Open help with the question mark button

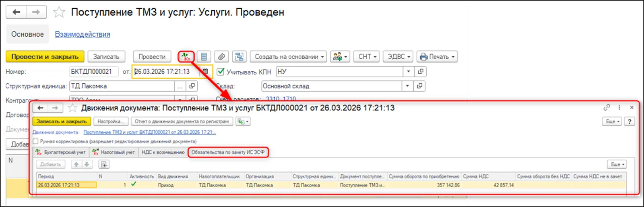(x=630, y=121)
